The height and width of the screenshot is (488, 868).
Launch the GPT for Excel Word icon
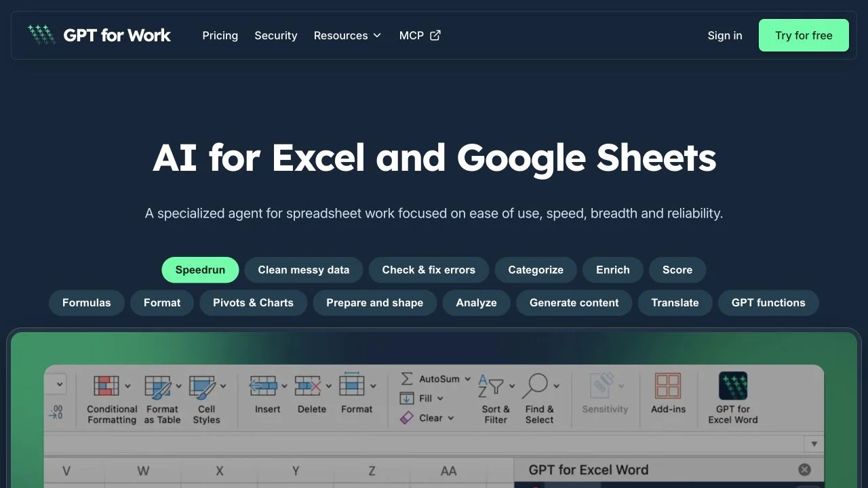coord(733,386)
